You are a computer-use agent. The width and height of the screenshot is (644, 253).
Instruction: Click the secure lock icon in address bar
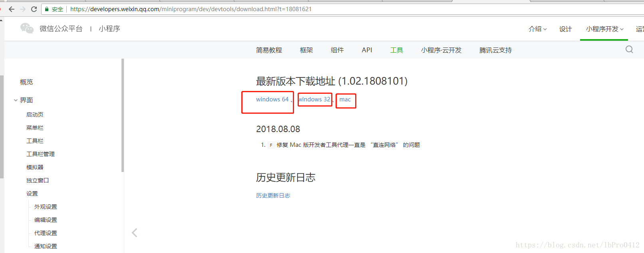[47, 9]
